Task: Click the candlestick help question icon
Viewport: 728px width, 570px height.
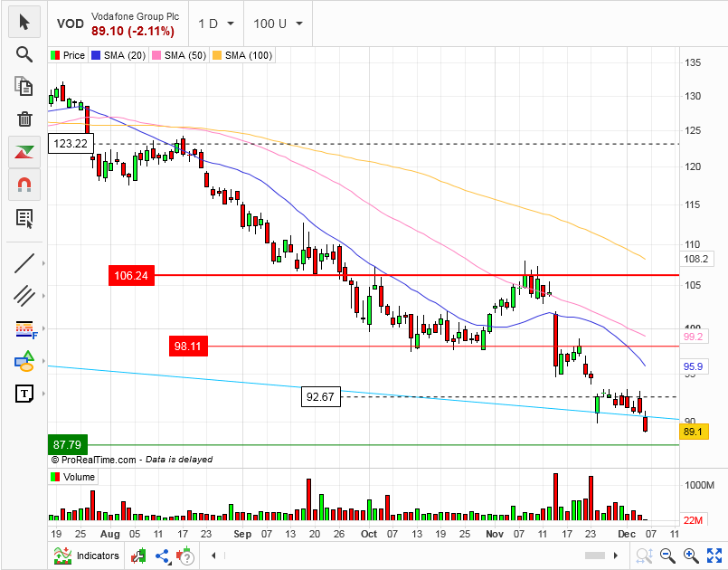Action: 185,556
